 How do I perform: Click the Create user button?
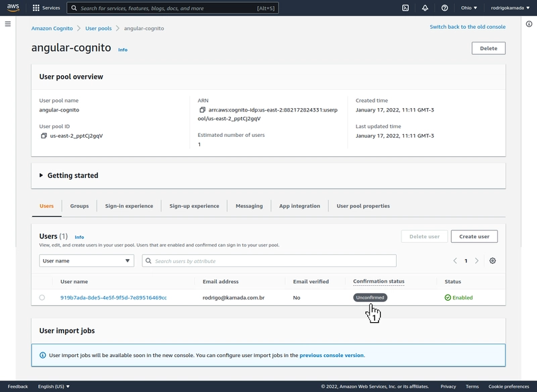point(474,236)
